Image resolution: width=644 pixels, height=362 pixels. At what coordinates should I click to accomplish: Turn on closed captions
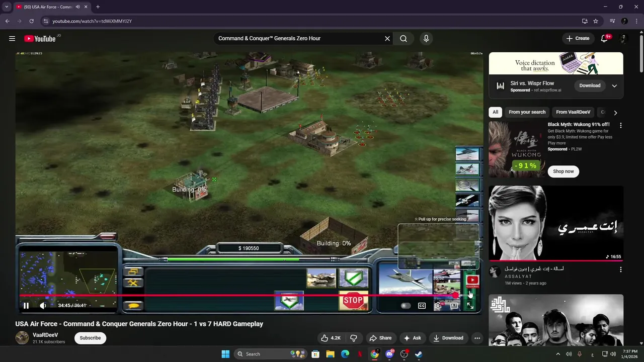(422, 306)
